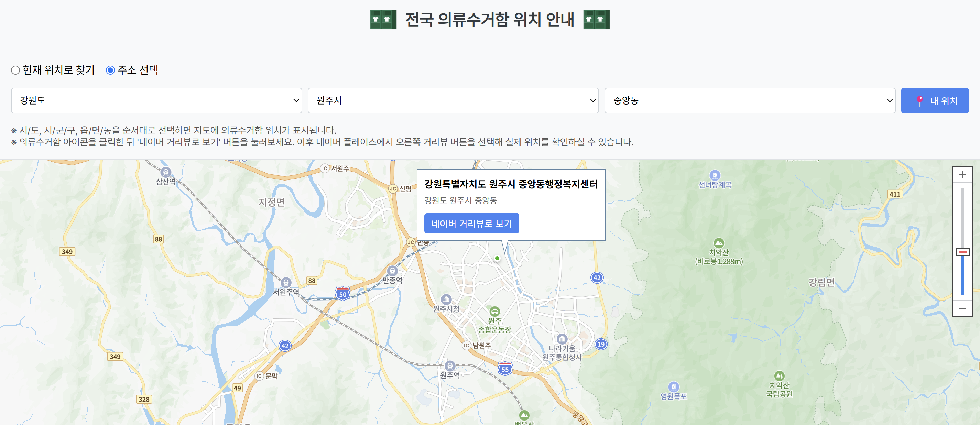Click the 치악산 mountain peak icon
The width and height of the screenshot is (980, 425).
[718, 242]
